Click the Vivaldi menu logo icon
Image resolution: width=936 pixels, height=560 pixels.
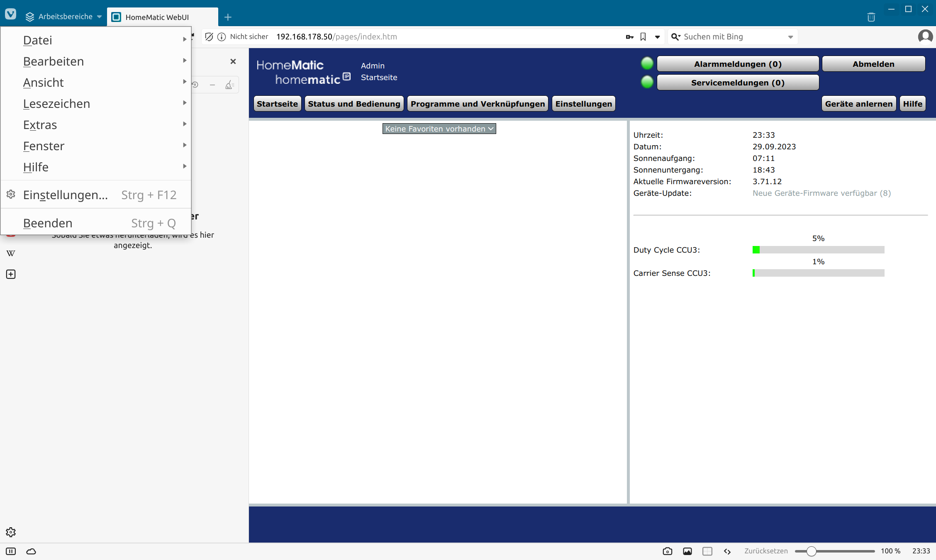pos(11,15)
